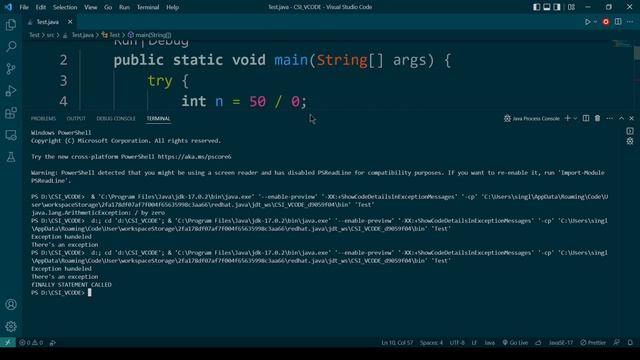Open the Search view in activity bar
Image resolution: width=640 pixels, height=360 pixels.
(x=11, y=46)
